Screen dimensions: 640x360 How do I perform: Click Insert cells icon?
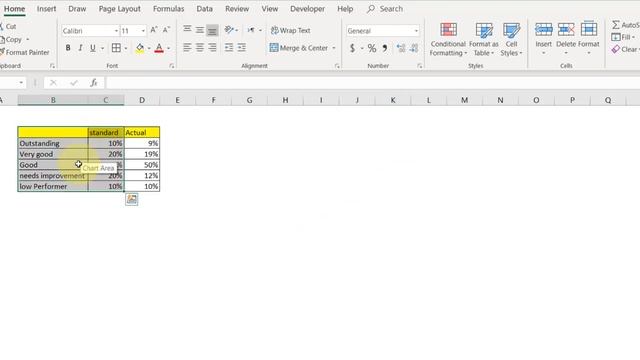543,30
